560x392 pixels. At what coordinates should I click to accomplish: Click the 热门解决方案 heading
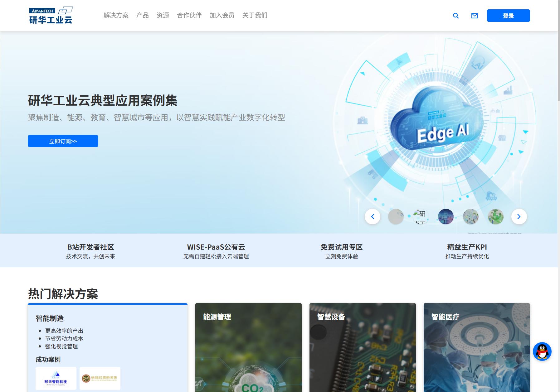click(x=63, y=294)
